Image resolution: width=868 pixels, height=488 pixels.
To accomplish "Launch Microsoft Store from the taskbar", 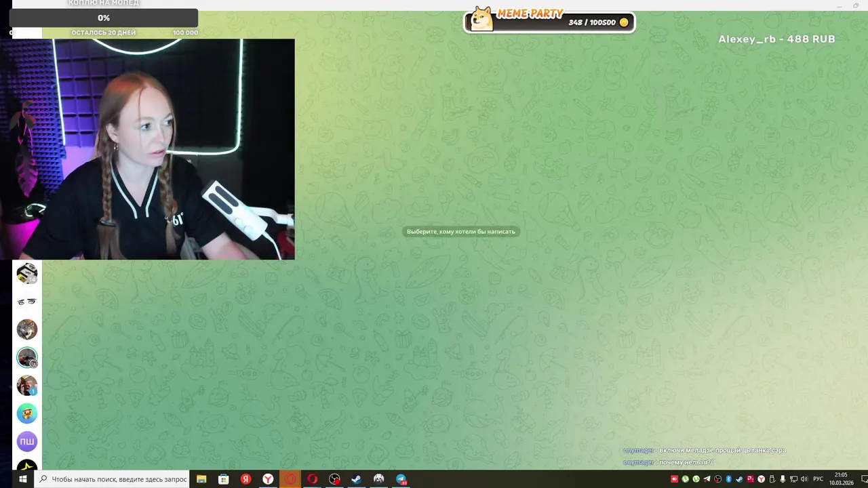I will (x=224, y=479).
